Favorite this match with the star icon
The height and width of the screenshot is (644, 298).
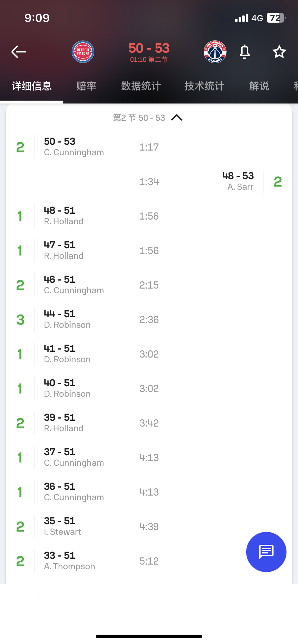pos(279,52)
